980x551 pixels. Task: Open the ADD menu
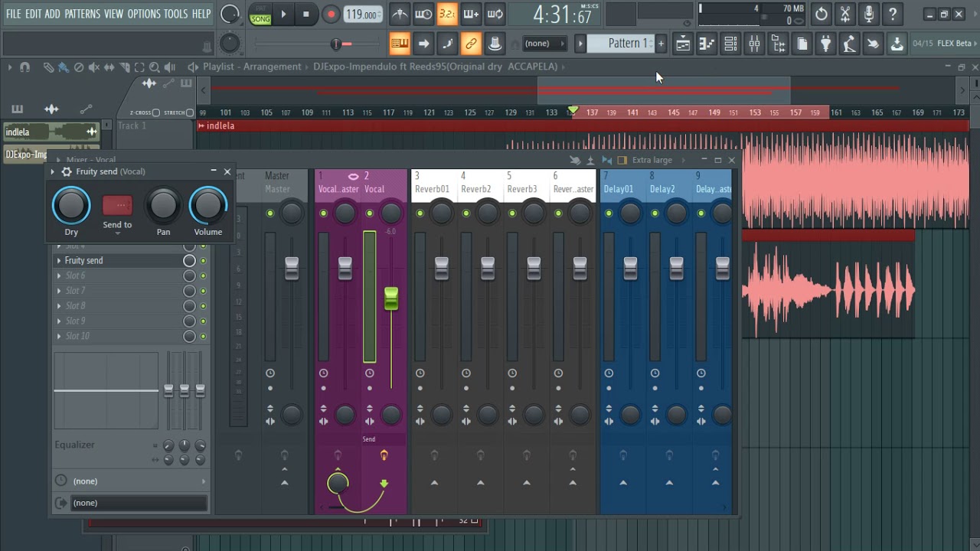pos(53,14)
